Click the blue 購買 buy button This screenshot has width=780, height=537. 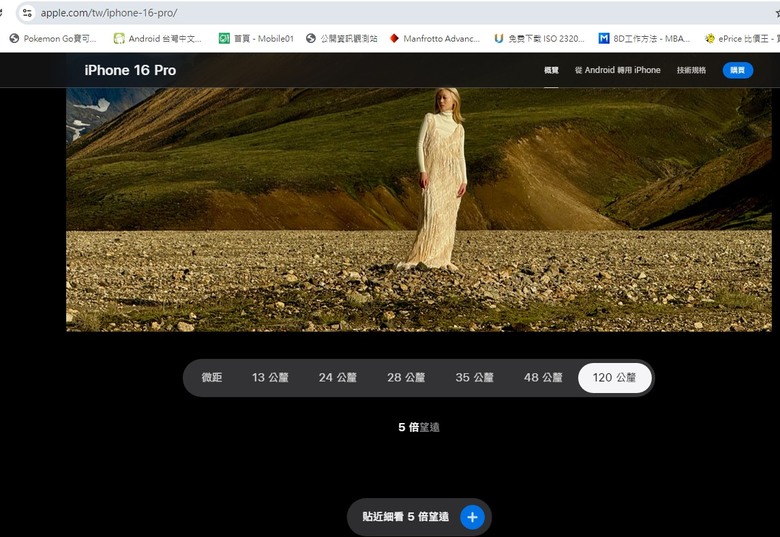738,70
